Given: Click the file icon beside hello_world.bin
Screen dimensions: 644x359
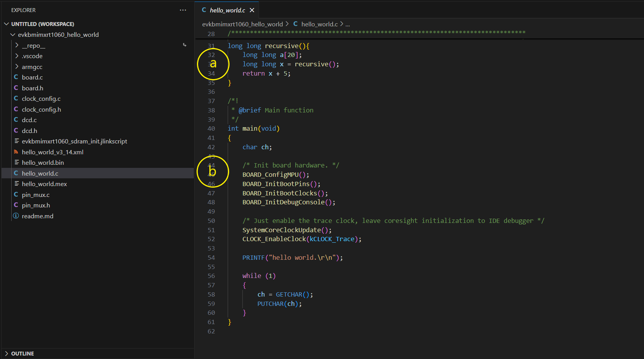Looking at the screenshot, I should [16, 162].
